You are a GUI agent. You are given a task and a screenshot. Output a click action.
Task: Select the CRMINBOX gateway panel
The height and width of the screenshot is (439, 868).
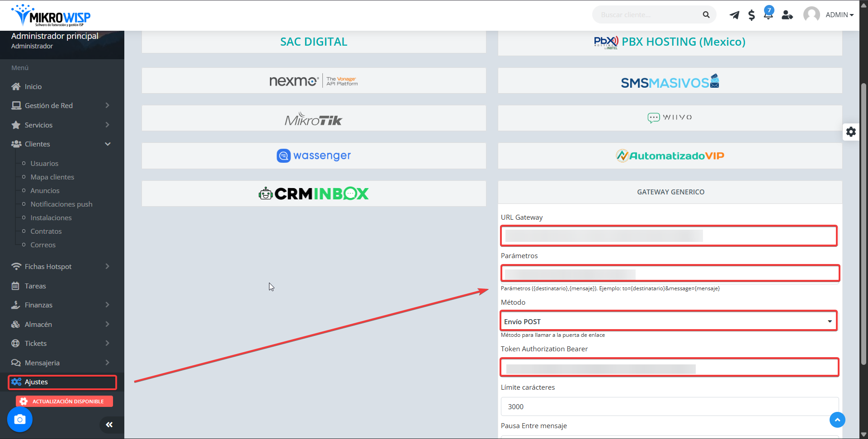pos(314,194)
